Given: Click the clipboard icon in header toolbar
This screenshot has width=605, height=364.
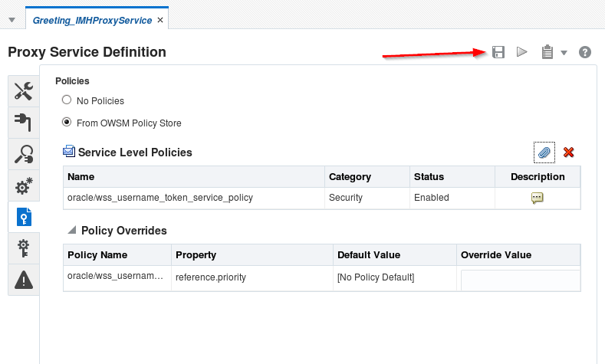Looking at the screenshot, I should click(547, 52).
